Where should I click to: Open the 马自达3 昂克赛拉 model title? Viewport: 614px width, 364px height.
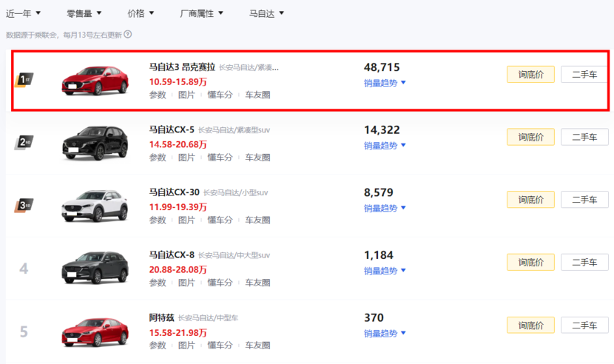tap(182, 67)
